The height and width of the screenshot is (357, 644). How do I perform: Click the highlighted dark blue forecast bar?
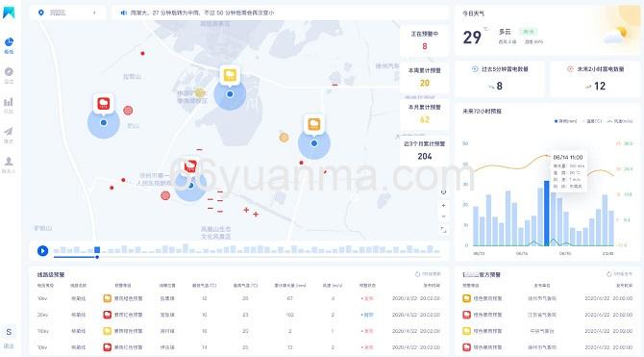[x=546, y=213]
